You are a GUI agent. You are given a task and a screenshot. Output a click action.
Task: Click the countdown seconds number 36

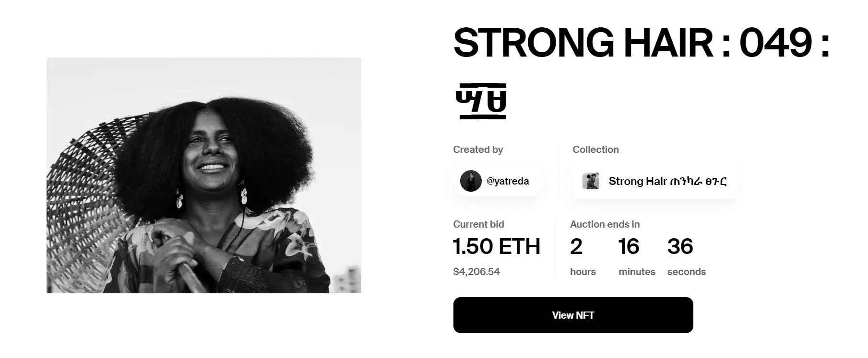(680, 246)
